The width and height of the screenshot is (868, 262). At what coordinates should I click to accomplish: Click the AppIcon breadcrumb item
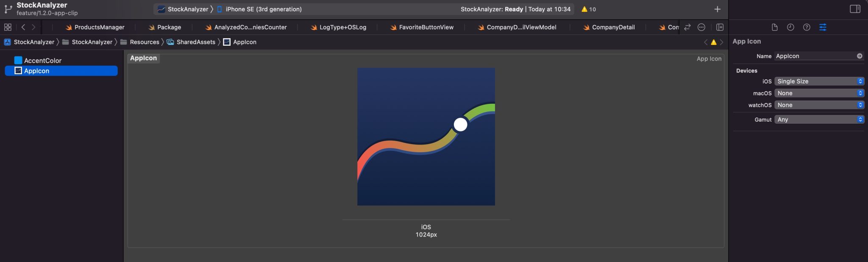coord(240,42)
